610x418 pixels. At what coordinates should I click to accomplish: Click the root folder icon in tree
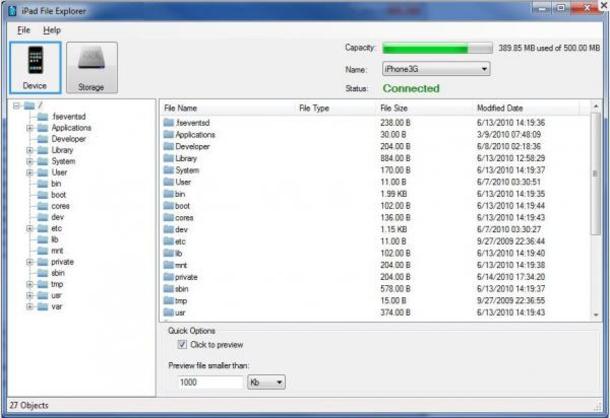point(29,105)
